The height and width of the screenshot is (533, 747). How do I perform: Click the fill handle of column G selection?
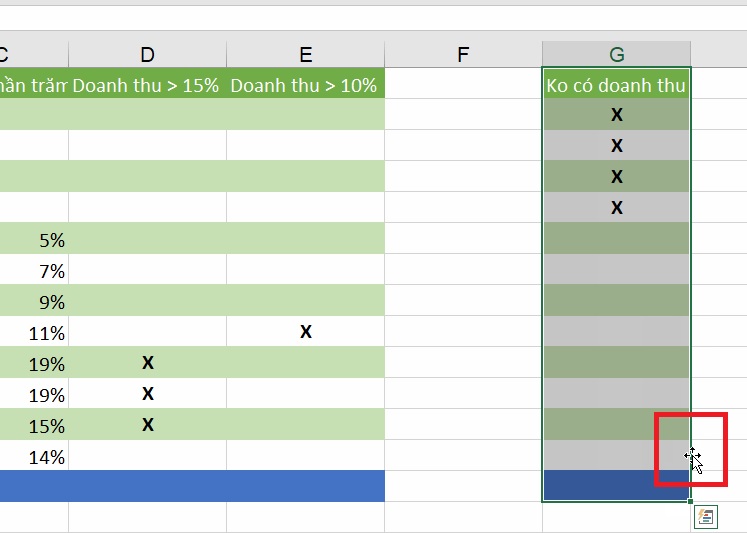click(x=690, y=501)
